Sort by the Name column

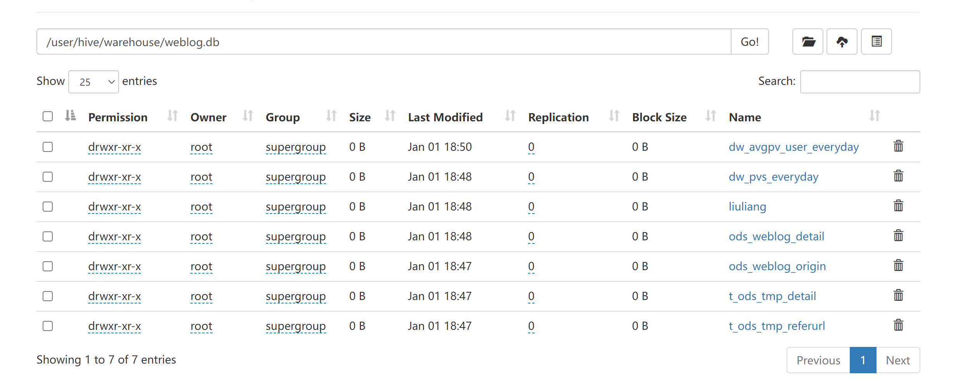coord(745,117)
